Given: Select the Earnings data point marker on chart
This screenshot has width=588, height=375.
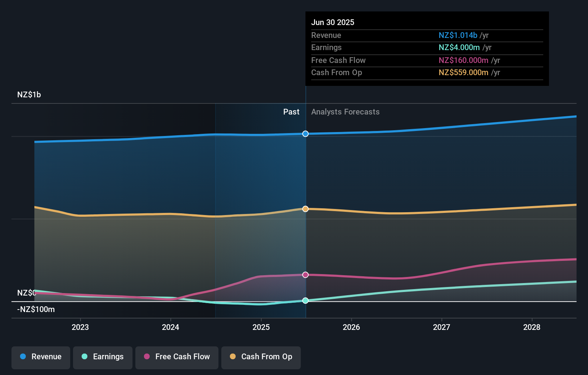Looking at the screenshot, I should coord(305,301).
